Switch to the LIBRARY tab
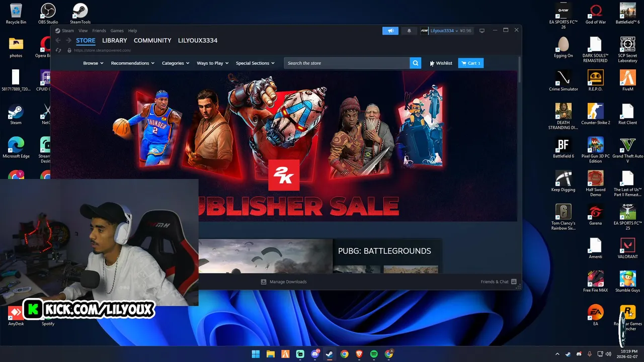 click(x=115, y=41)
